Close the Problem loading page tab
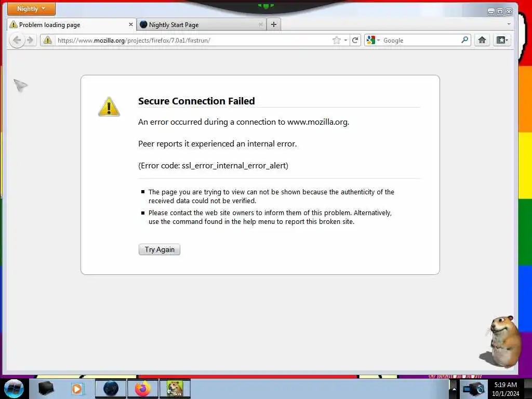Screen dimensions: 532x399 coord(130,24)
